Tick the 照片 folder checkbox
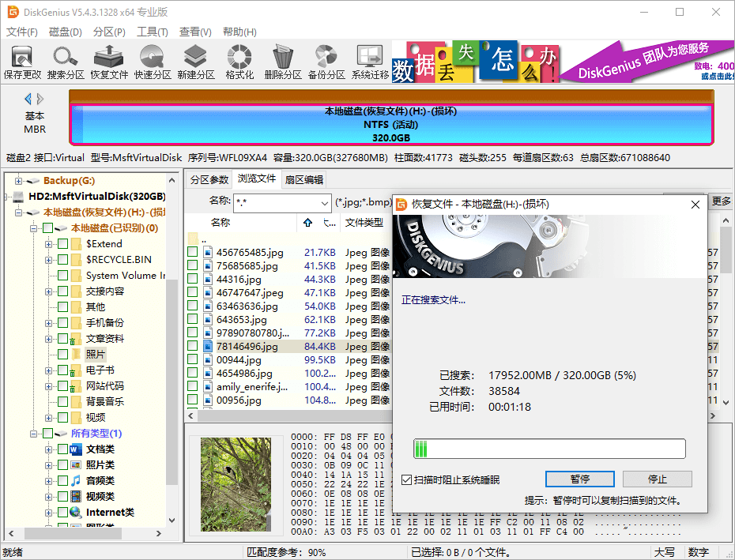 (62, 355)
